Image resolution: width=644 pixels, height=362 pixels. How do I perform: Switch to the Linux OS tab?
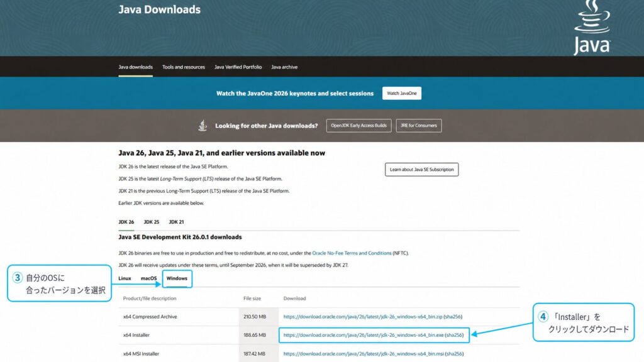[x=125, y=278]
